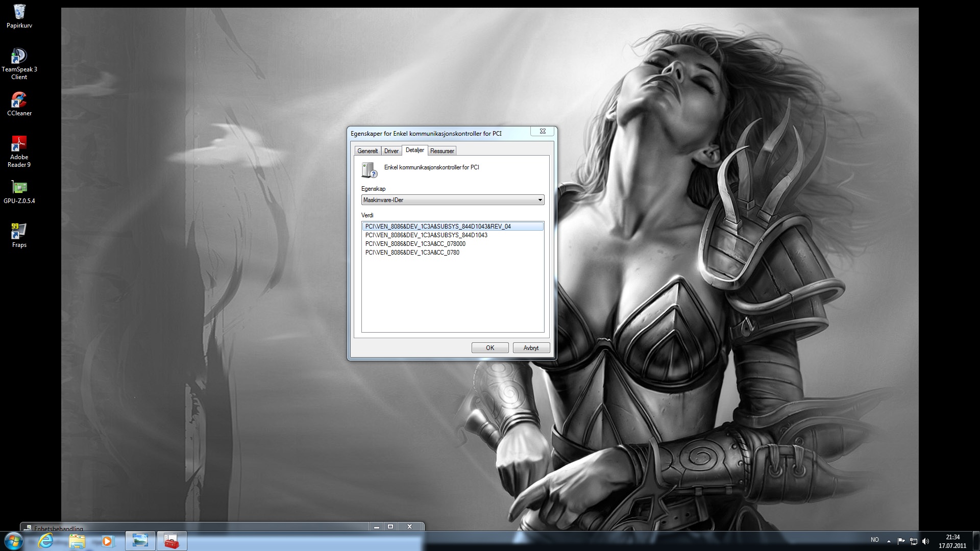Open Adobe Reader 9 desktop shortcut
The image size is (980, 551).
[x=19, y=152]
